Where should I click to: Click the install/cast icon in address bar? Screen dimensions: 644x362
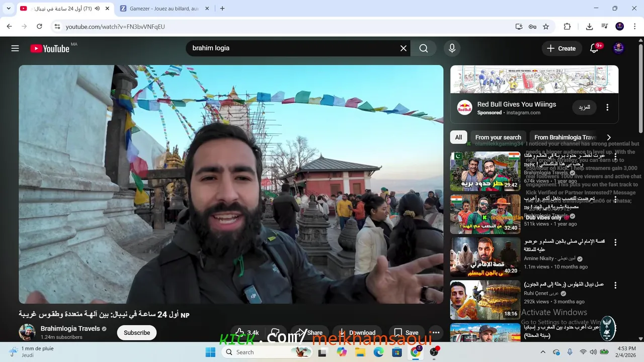[x=519, y=27]
